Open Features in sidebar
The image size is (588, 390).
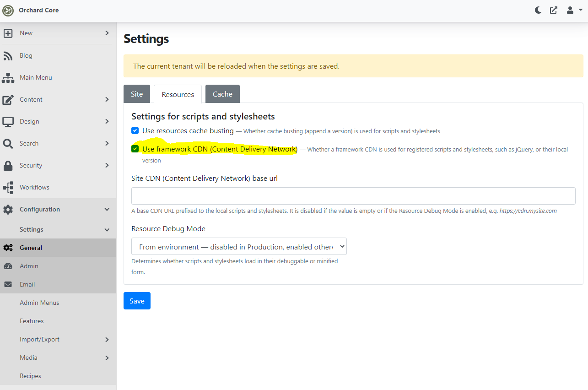(32, 321)
